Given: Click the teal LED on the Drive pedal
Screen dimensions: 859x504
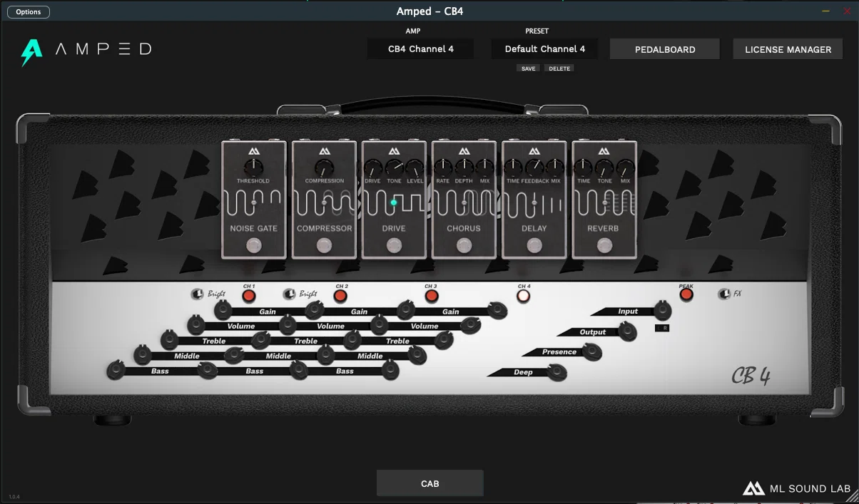Looking at the screenshot, I should click(394, 202).
